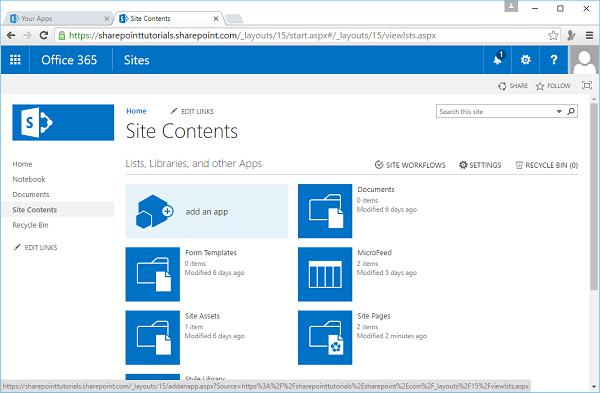Screen dimensions: 600x393
Task: Click '1 item' under Site Assets
Action: pyautogui.click(x=194, y=326)
